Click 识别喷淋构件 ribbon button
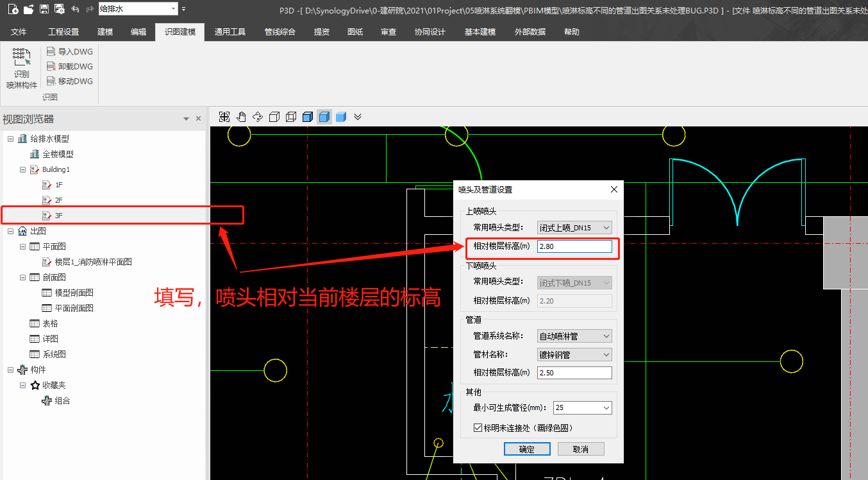The height and width of the screenshot is (480, 868). (x=22, y=68)
